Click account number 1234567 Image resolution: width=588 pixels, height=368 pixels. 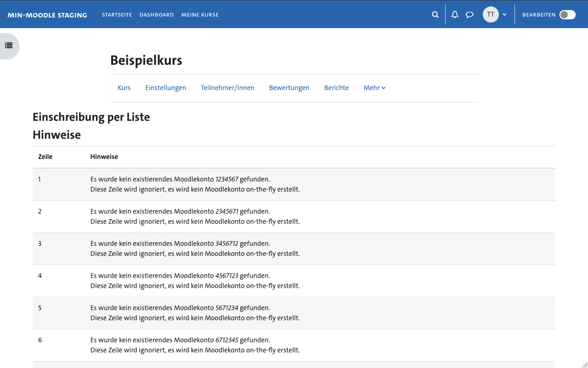click(227, 179)
